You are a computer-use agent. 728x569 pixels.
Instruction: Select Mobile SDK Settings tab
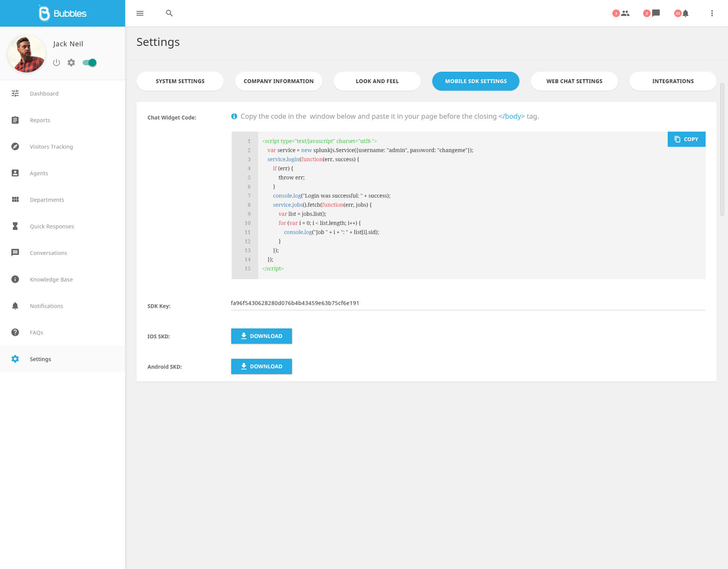click(476, 81)
